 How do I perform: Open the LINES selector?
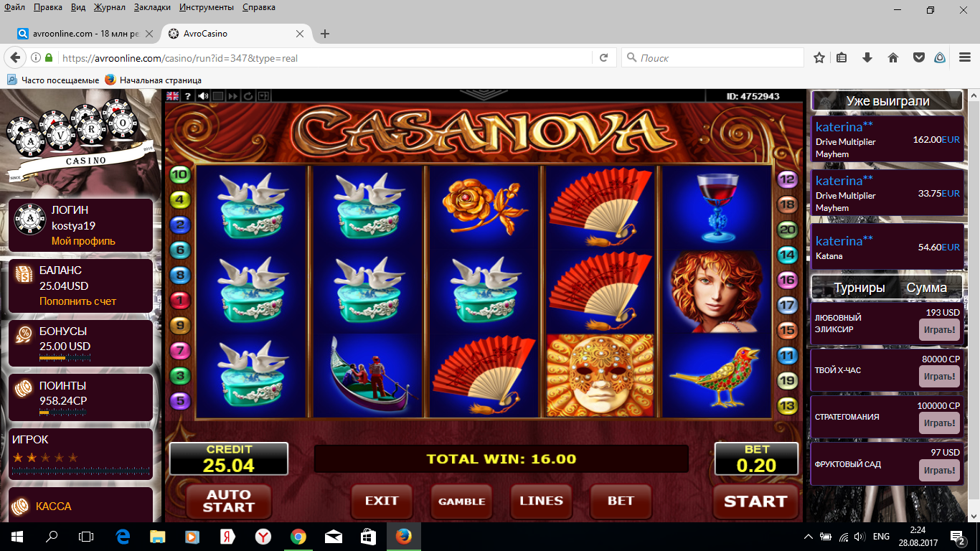(x=541, y=501)
